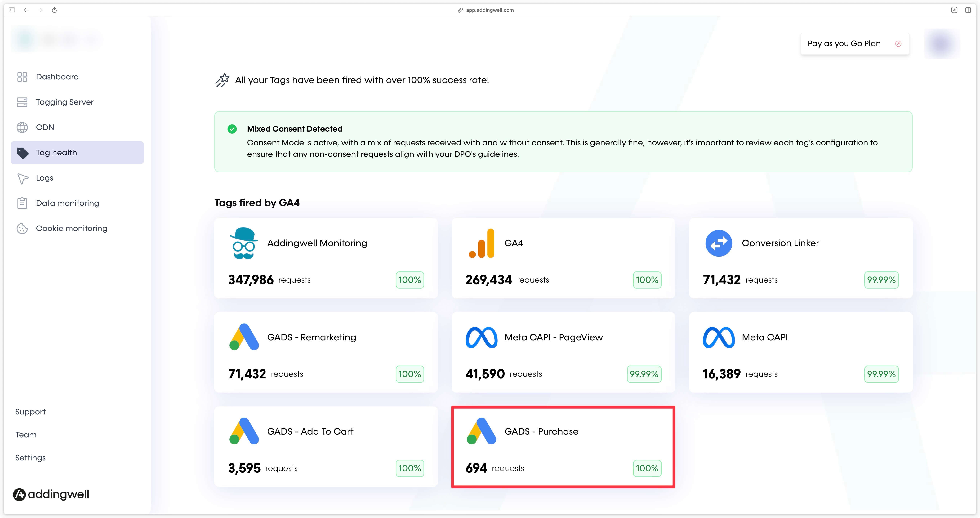Viewport: 980px width, 518px height.
Task: Click the 100% badge on GADS - Remarketing
Action: point(410,374)
